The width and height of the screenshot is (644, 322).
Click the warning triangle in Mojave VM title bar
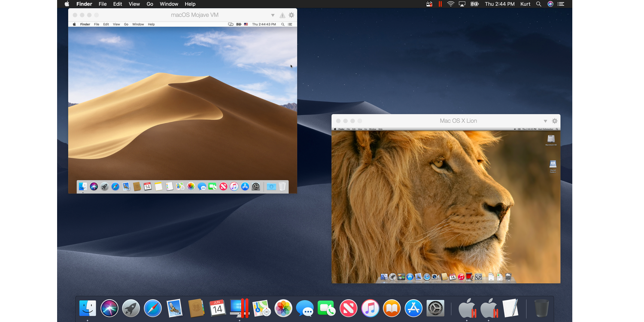pyautogui.click(x=283, y=15)
